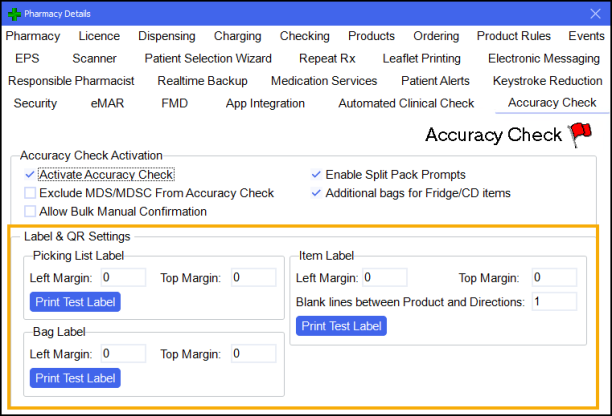Toggle the Activate Accuracy Check checkbox
This screenshot has height=416, width=612.
pos(30,175)
